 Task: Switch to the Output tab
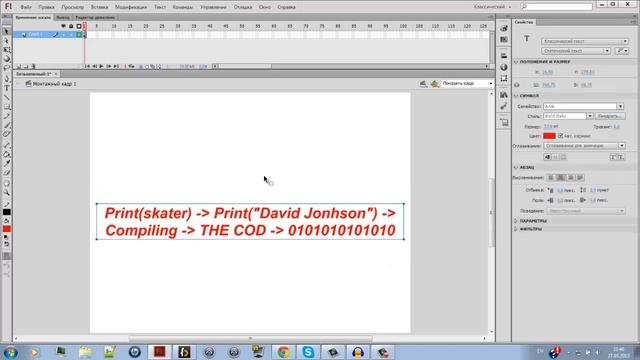tap(63, 18)
